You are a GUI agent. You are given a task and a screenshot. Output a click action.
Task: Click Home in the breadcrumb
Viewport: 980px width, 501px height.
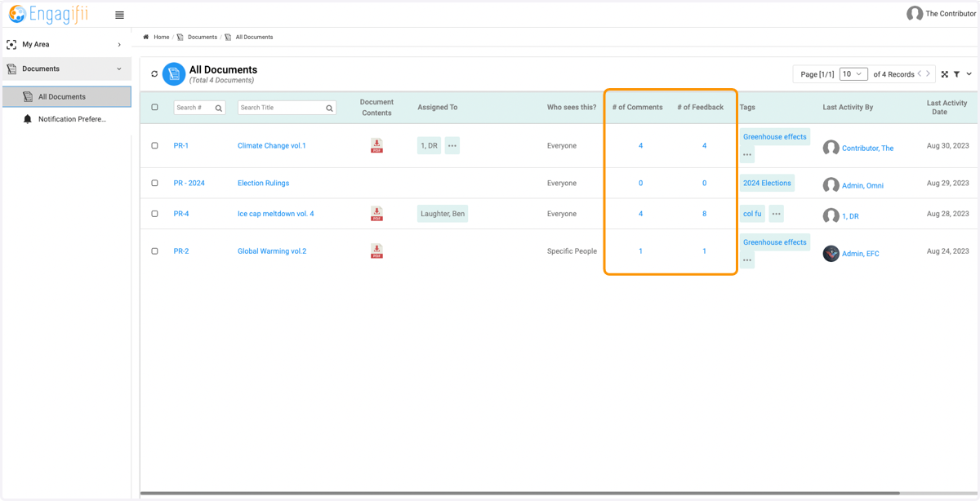[x=162, y=37]
